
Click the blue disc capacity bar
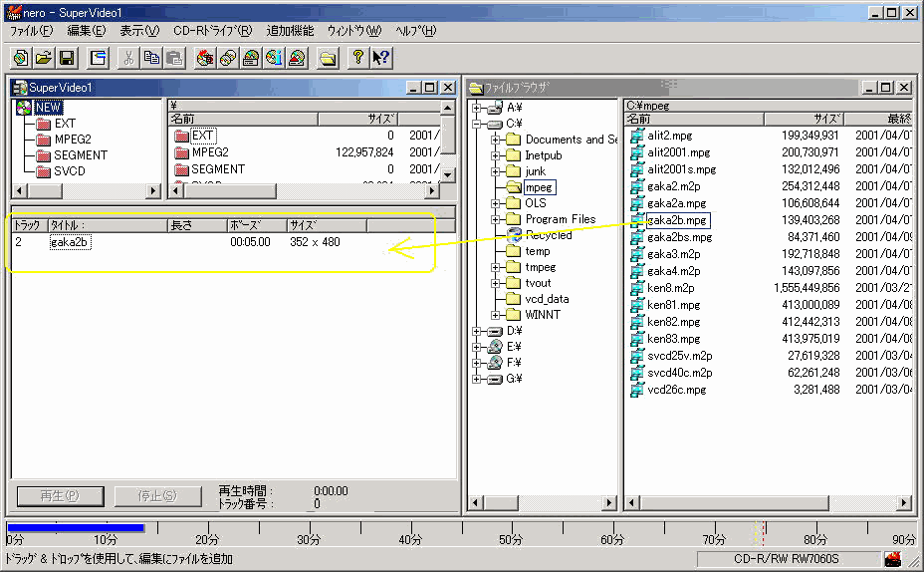point(76,528)
